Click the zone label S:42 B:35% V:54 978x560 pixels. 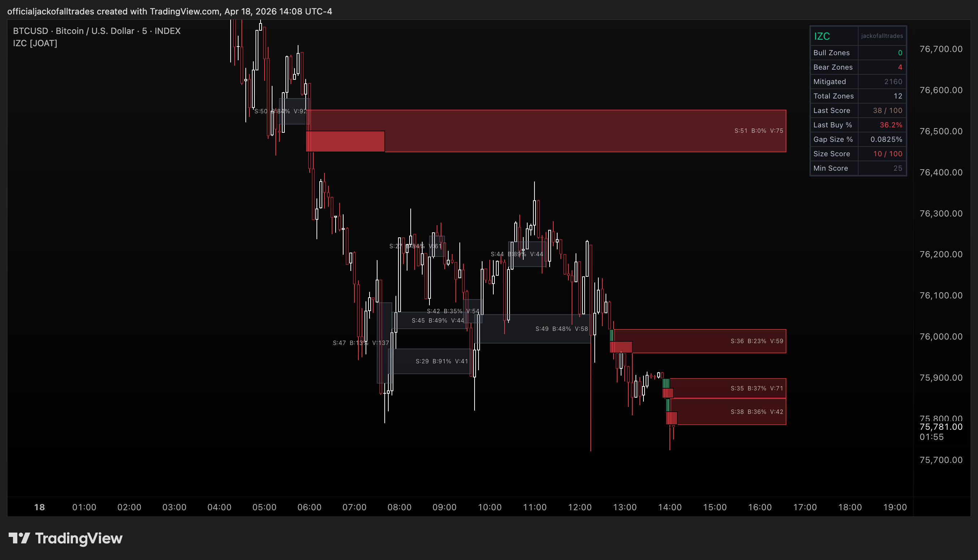click(x=453, y=311)
